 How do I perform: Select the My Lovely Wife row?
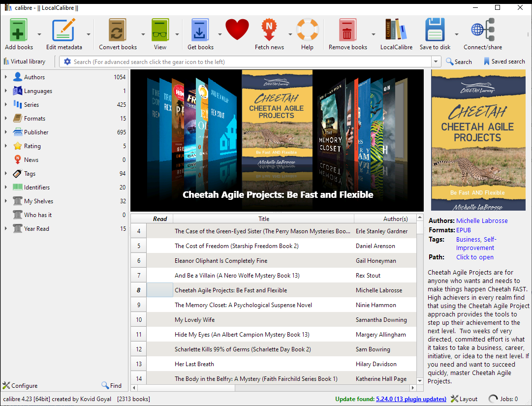click(x=274, y=319)
